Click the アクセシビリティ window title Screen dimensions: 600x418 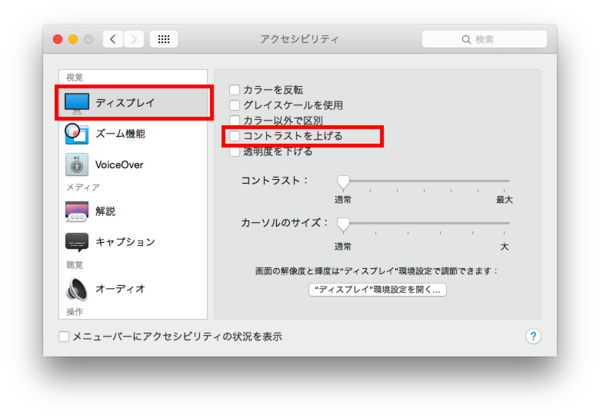(x=300, y=39)
